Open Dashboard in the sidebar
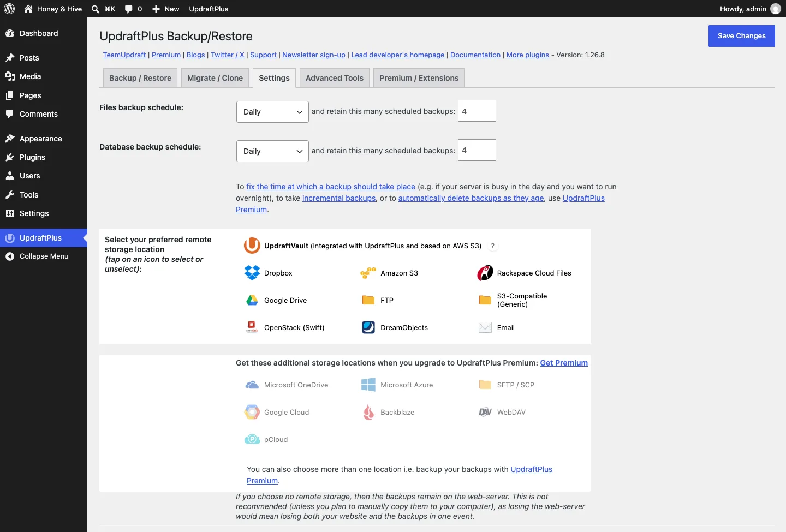Image resolution: width=786 pixels, height=532 pixels. pyautogui.click(x=44, y=33)
